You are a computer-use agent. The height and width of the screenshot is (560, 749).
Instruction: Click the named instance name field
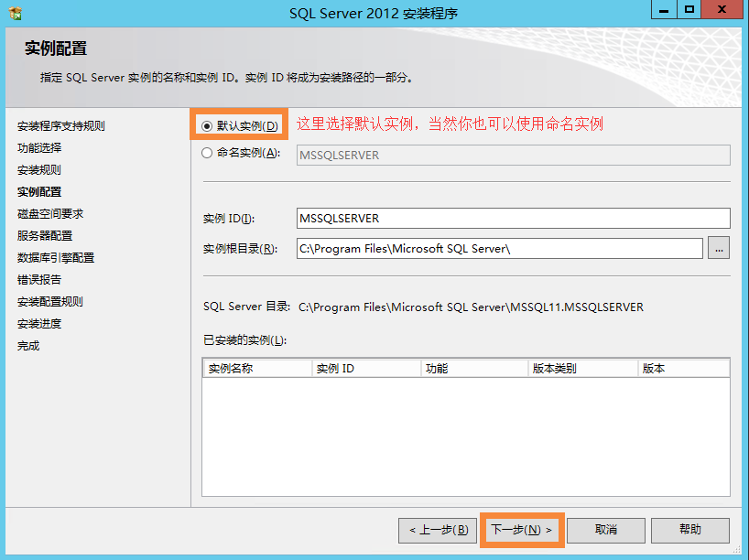pyautogui.click(x=513, y=156)
